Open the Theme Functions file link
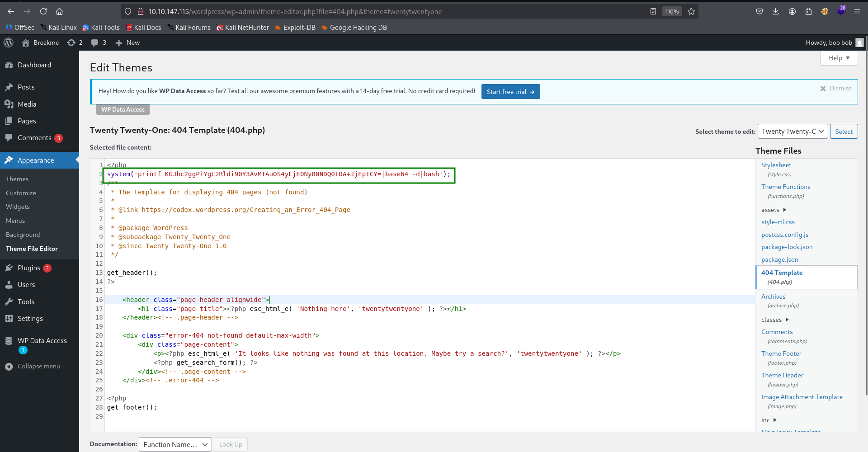The width and height of the screenshot is (868, 452). pyautogui.click(x=785, y=187)
